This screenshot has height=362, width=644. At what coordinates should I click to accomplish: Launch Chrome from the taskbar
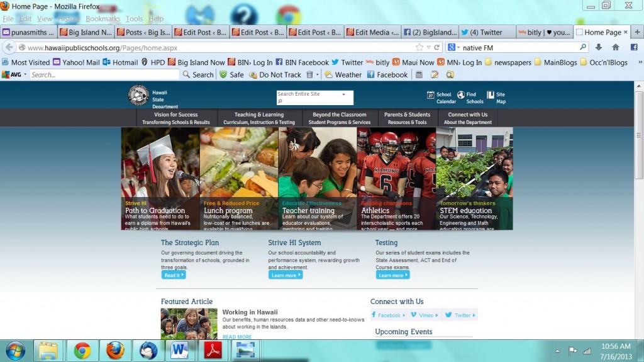tap(82, 351)
